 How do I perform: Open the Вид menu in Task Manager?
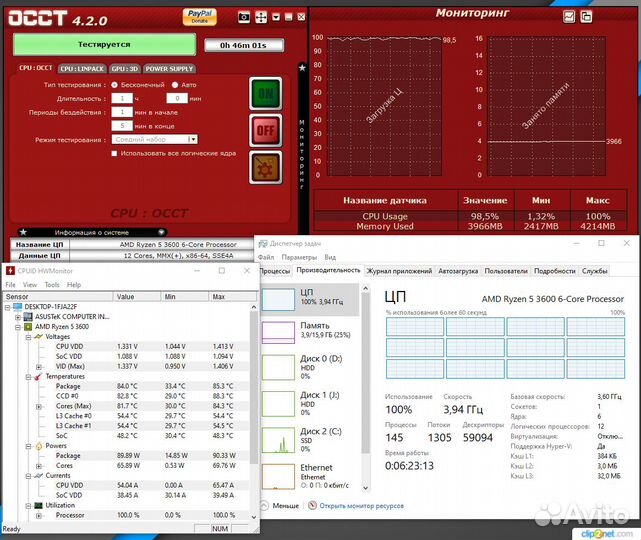coord(330,257)
